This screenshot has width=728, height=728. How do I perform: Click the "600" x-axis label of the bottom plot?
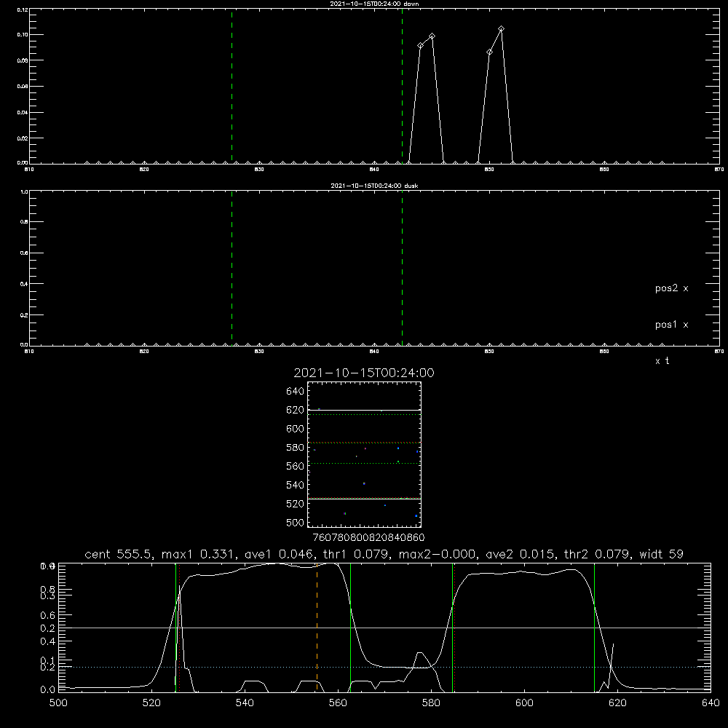(524, 703)
